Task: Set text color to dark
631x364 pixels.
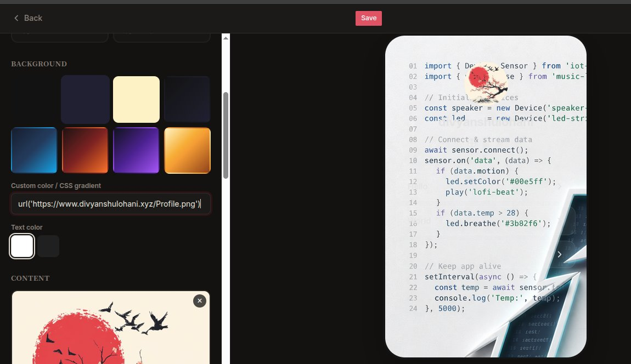Action: click(x=49, y=246)
